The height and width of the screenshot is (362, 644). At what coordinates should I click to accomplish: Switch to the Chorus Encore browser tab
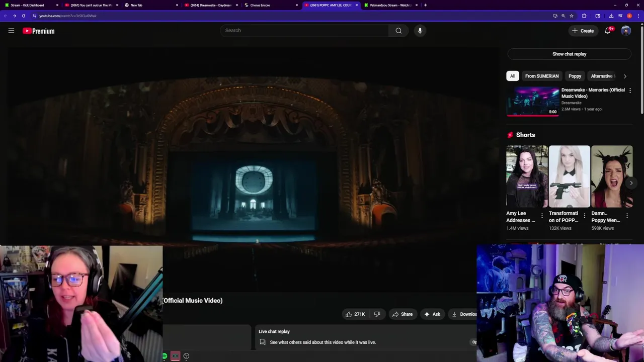click(271, 5)
